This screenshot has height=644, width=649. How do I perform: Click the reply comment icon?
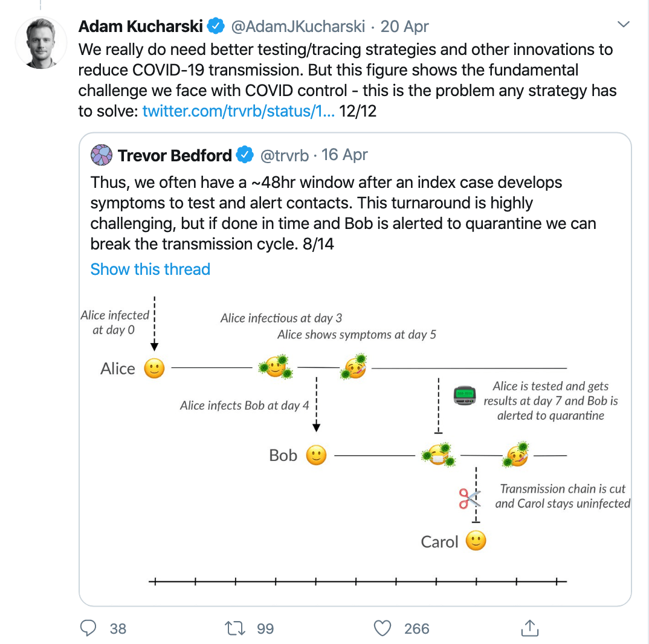(x=88, y=628)
